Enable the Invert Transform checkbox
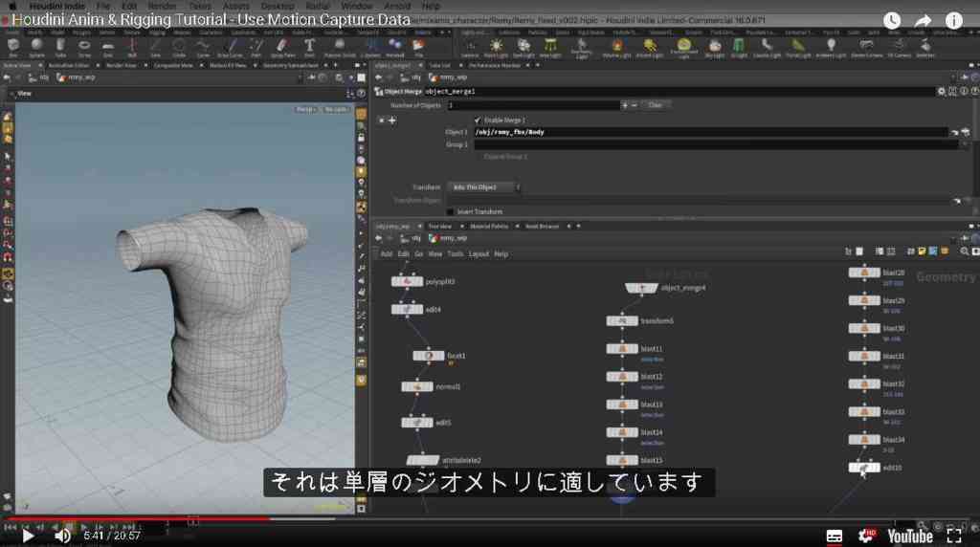Image resolution: width=980 pixels, height=547 pixels. tap(450, 211)
